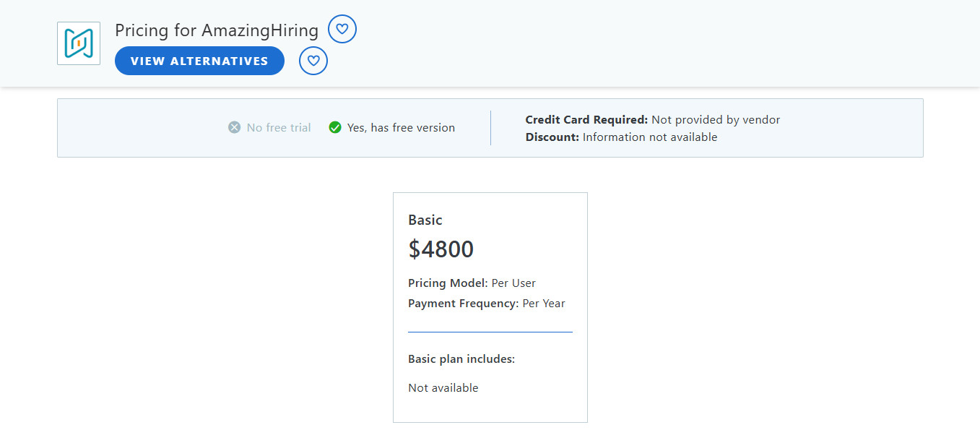The image size is (980, 438).
Task: Click the gray crossed-circle no free trial icon
Action: pyautogui.click(x=233, y=127)
